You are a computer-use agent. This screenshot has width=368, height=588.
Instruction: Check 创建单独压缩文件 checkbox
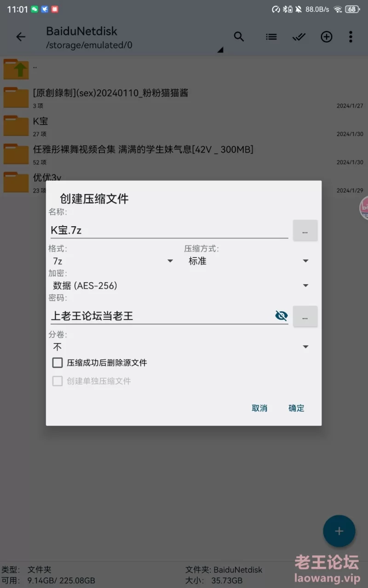(x=57, y=381)
